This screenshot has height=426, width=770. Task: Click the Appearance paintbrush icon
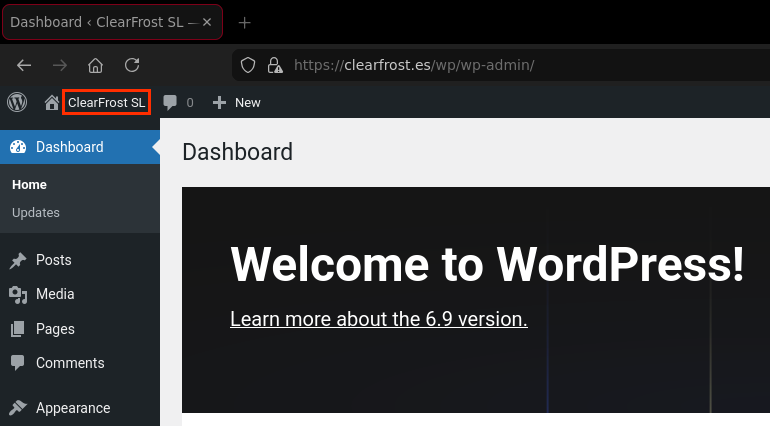pos(18,408)
